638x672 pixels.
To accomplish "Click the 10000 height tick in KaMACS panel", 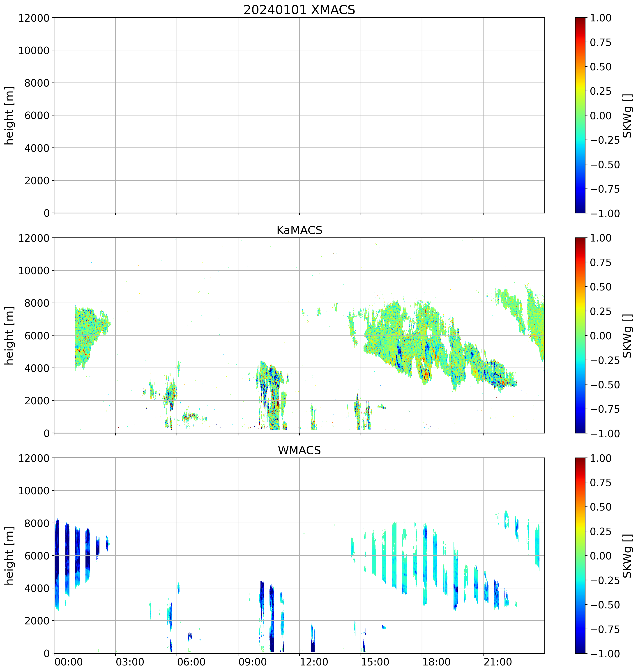I will click(34, 271).
